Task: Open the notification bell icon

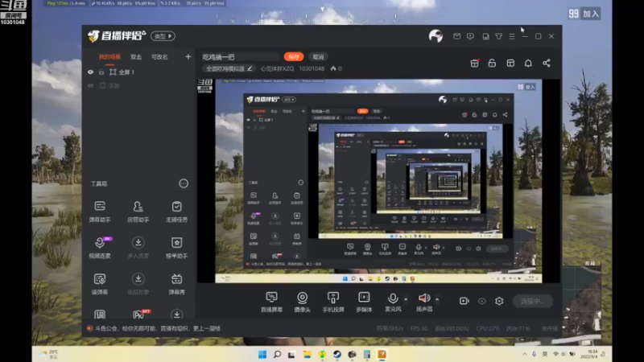Action: click(x=528, y=64)
